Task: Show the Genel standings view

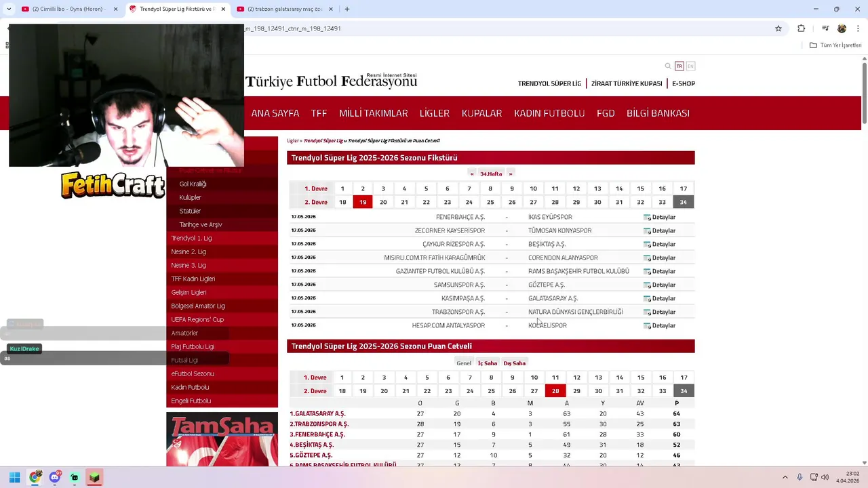Action: [464, 363]
